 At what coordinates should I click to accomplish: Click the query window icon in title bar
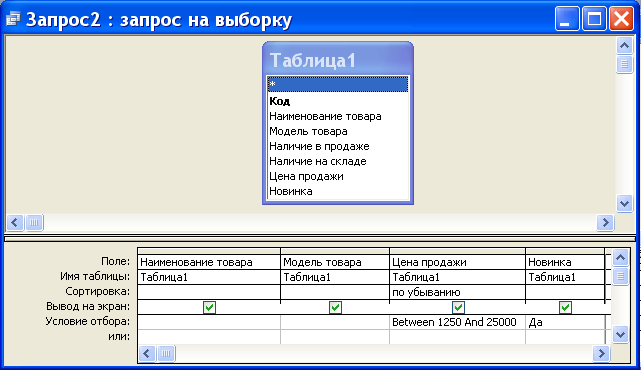coord(13,19)
